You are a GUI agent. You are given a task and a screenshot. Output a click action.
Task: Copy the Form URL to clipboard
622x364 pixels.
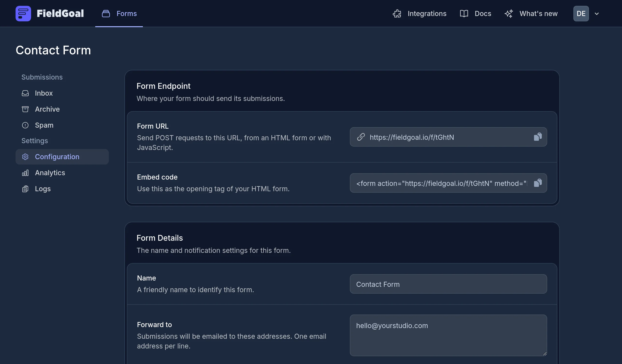point(538,137)
